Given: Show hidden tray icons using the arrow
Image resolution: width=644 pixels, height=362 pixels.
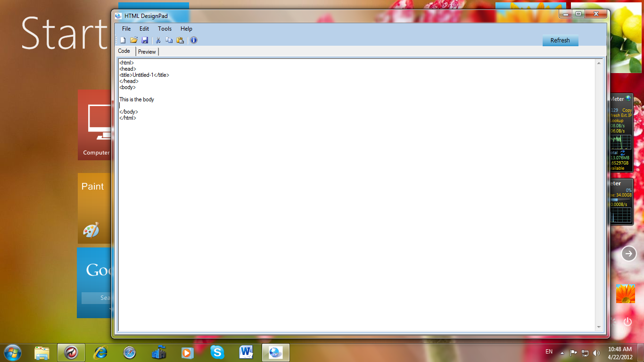Looking at the screenshot, I should [562, 353].
